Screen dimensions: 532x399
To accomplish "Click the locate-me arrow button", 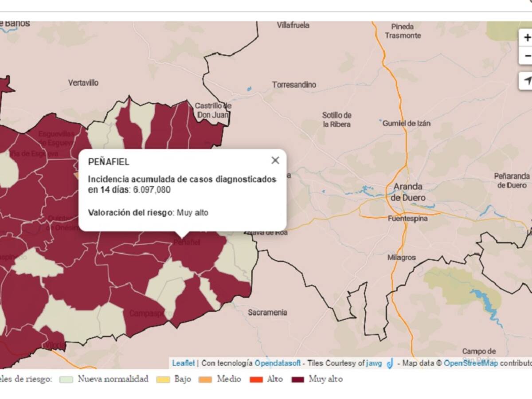I will coord(527,81).
